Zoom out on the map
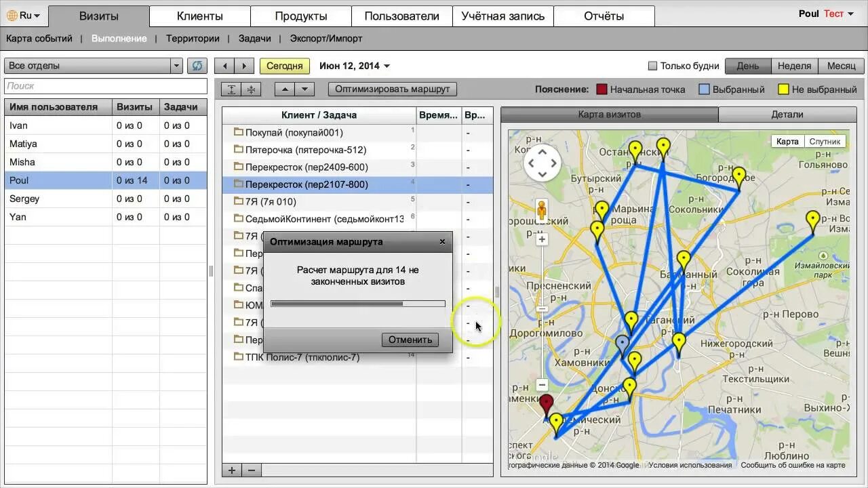 [x=542, y=385]
